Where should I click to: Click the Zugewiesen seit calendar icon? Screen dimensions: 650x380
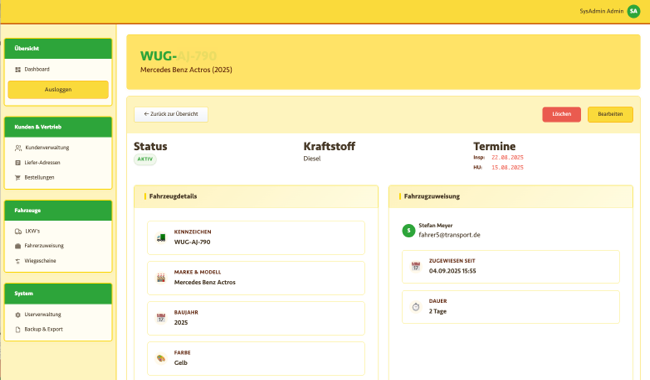[415, 266]
